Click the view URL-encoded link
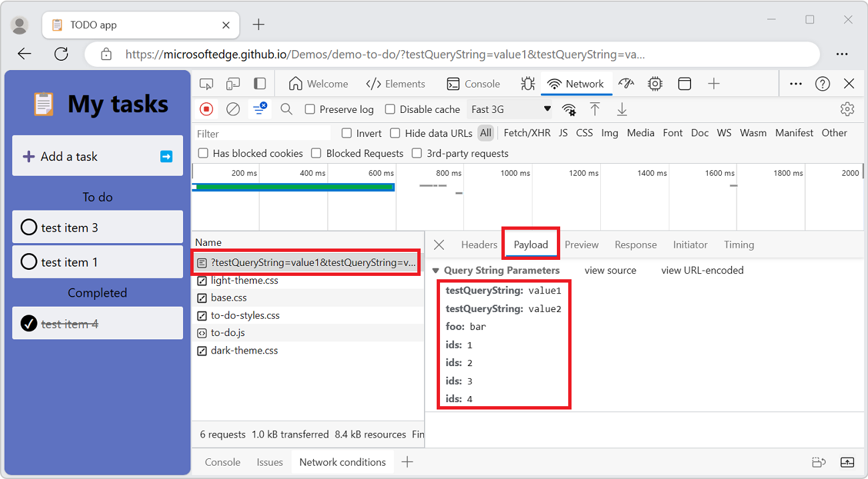Image resolution: width=868 pixels, height=479 pixels. tap(702, 270)
